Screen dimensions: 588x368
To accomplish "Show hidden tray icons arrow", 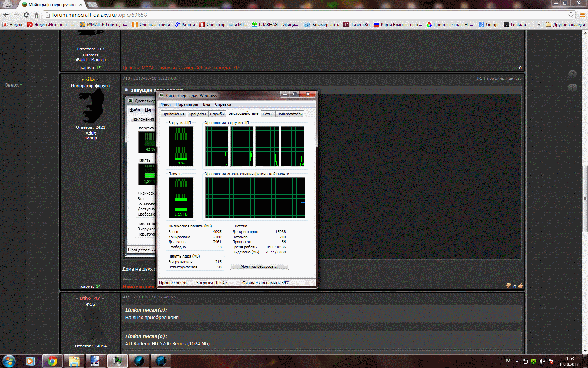I will (517, 361).
